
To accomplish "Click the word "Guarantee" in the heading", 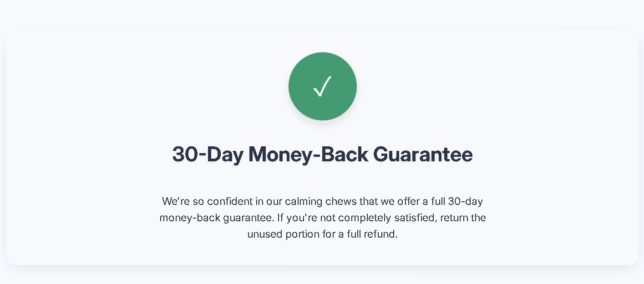I will 423,154.
